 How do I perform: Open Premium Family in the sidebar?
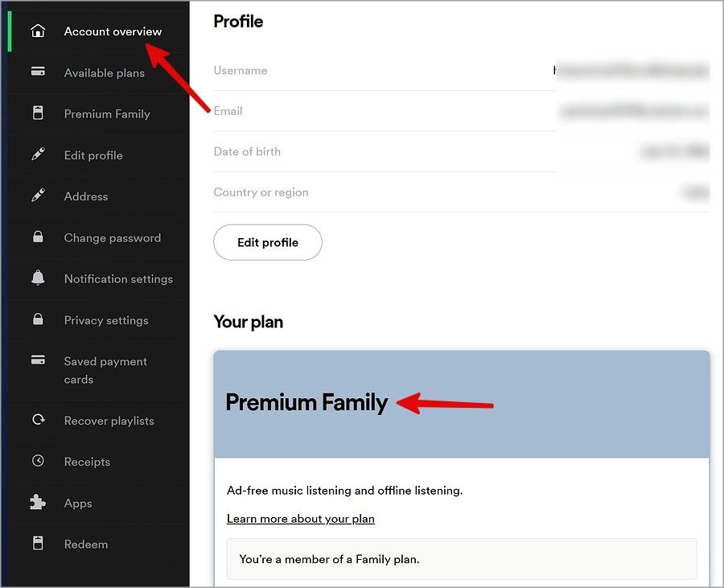99,113
